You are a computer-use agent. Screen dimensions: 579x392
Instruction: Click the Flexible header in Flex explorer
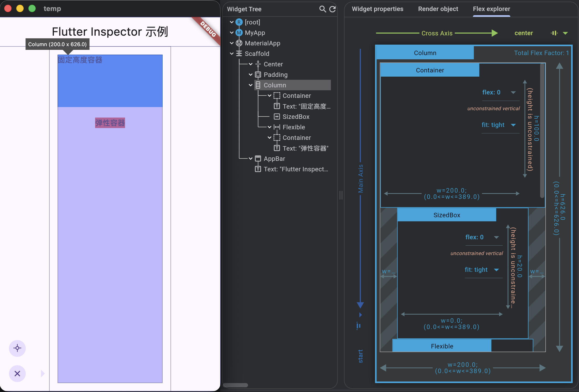[x=442, y=346]
